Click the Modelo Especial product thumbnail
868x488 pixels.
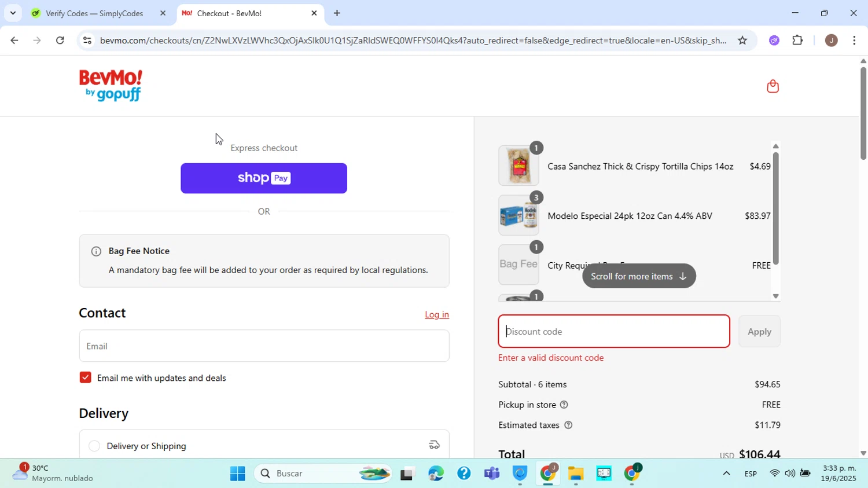tap(518, 215)
